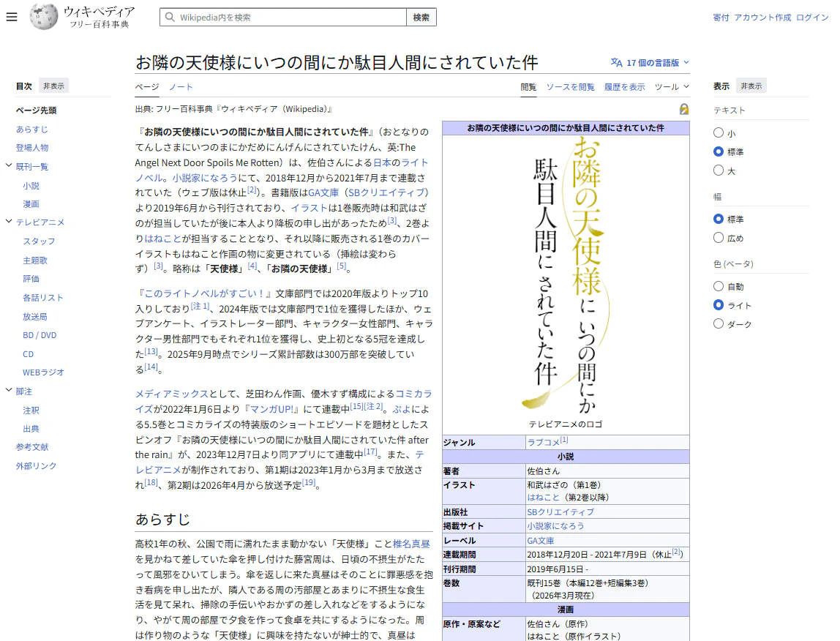Jump to 評価 in contents
The image size is (840, 641).
pyautogui.click(x=31, y=279)
